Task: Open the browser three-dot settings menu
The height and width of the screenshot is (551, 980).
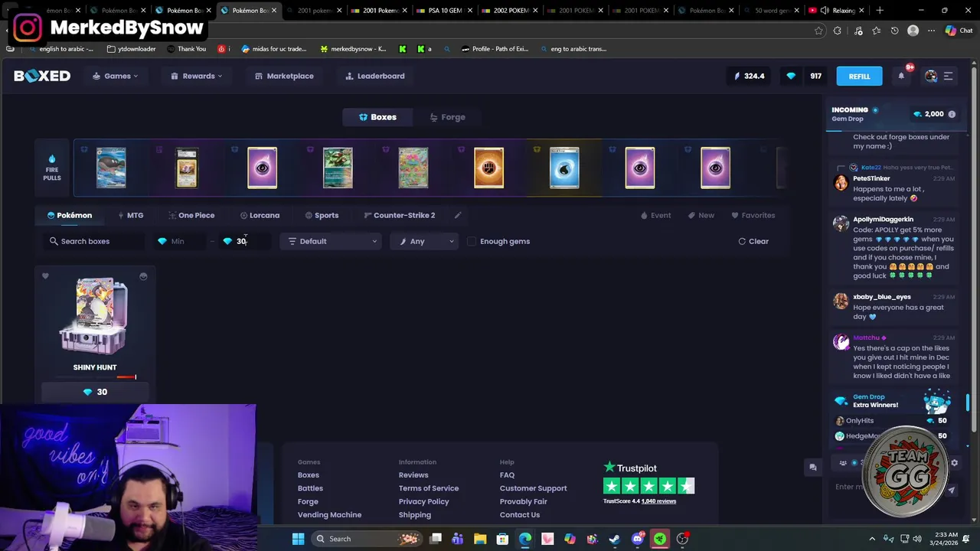Action: [x=931, y=31]
